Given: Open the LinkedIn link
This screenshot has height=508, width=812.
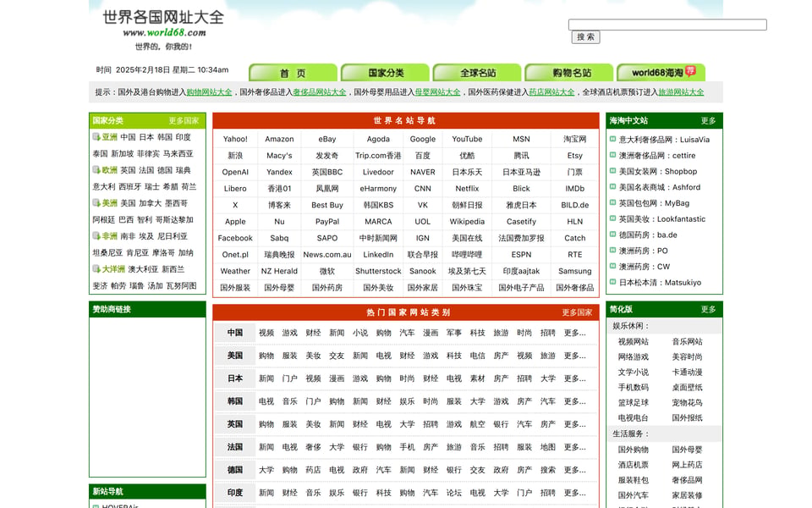Looking at the screenshot, I should point(378,255).
